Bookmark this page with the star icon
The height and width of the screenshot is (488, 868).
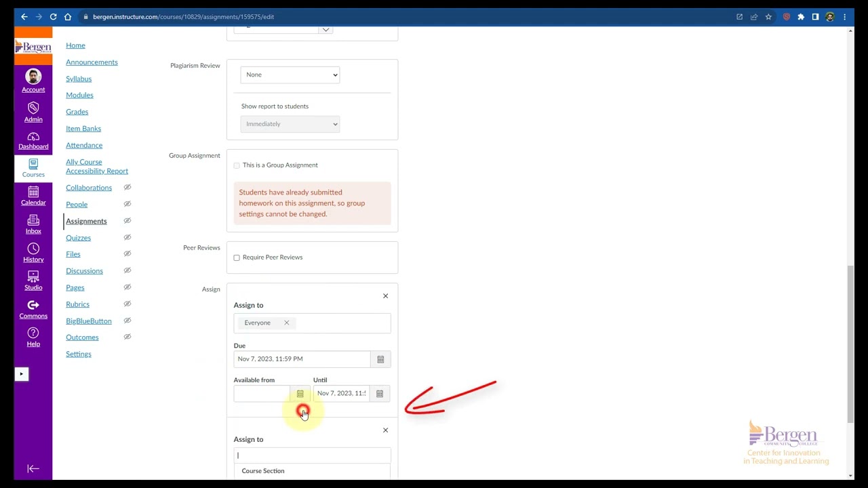(768, 17)
